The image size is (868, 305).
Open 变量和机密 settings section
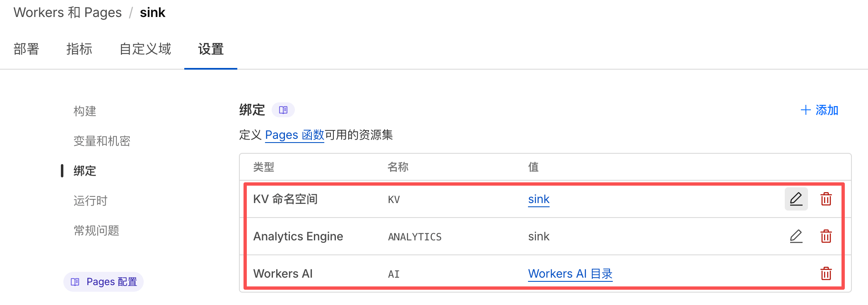click(x=102, y=141)
